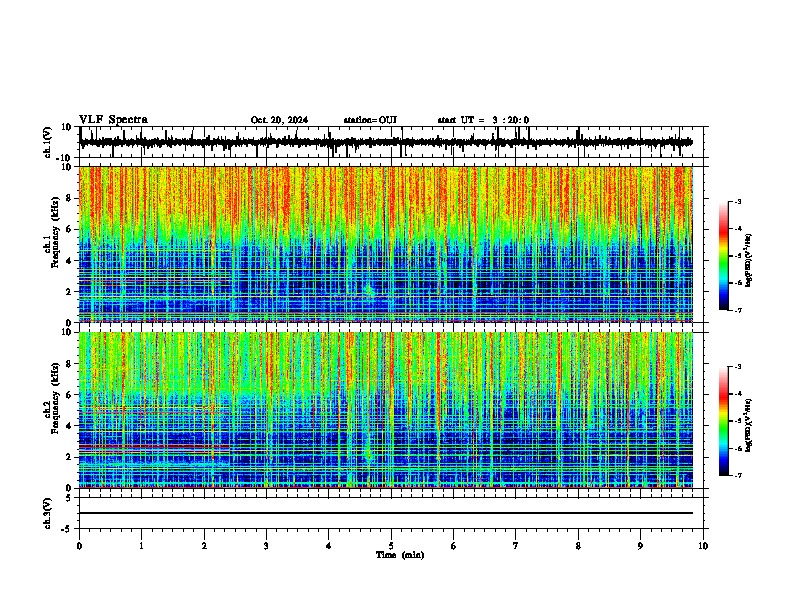Click time axis tick label "5"
The image size is (792, 612).
click(x=391, y=546)
